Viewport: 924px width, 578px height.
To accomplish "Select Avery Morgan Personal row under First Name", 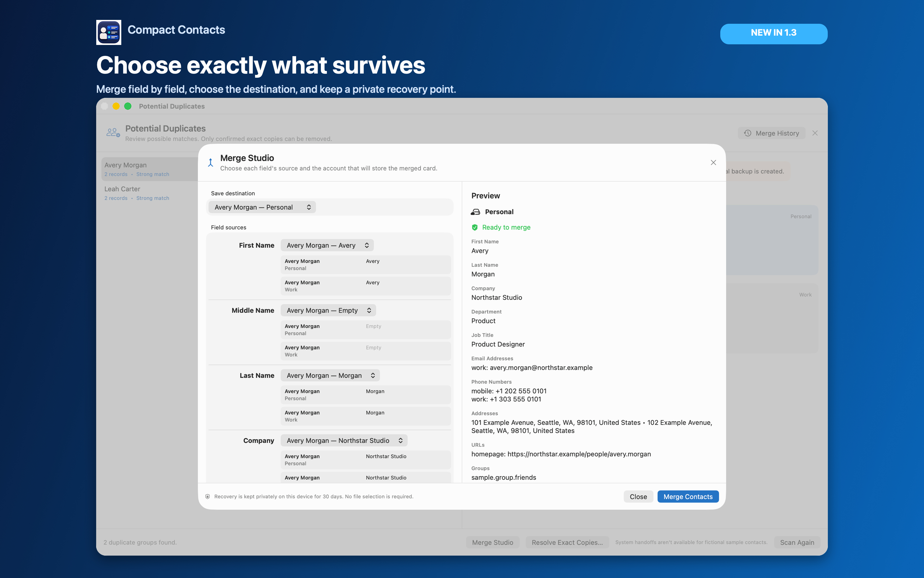I will pyautogui.click(x=366, y=265).
